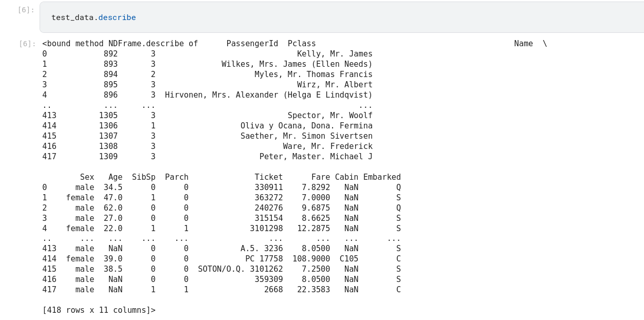This screenshot has height=320, width=644.
Task: Click the Embarked column header
Action: [x=382, y=177]
